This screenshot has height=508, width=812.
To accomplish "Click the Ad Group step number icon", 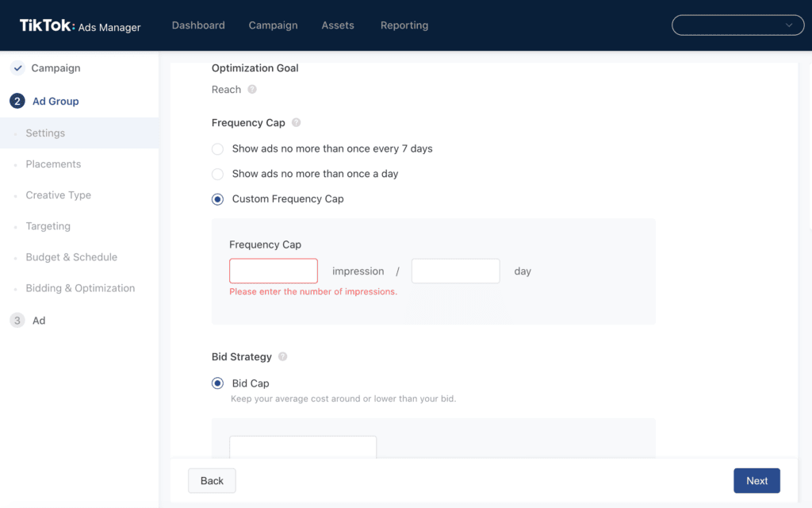I will click(x=17, y=102).
